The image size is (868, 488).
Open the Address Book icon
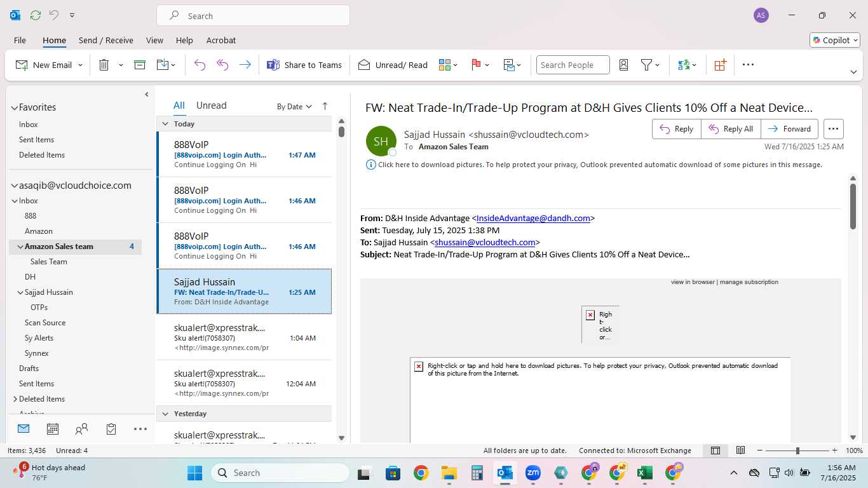tap(623, 65)
